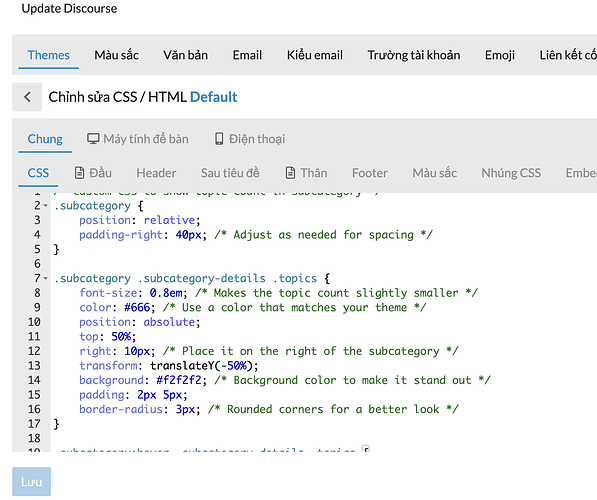The width and height of the screenshot is (597, 500).
Task: Click the document icon beside Thân
Action: coord(291,173)
